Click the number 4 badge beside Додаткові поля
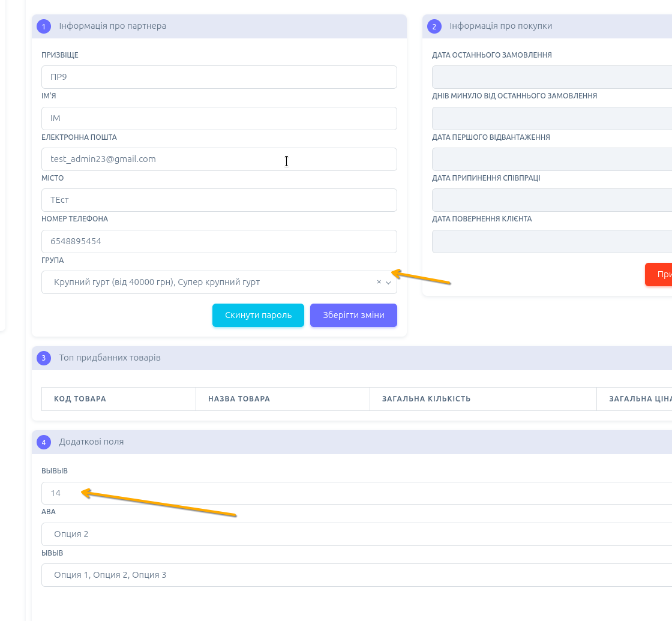This screenshot has height=621, width=672. (x=44, y=442)
